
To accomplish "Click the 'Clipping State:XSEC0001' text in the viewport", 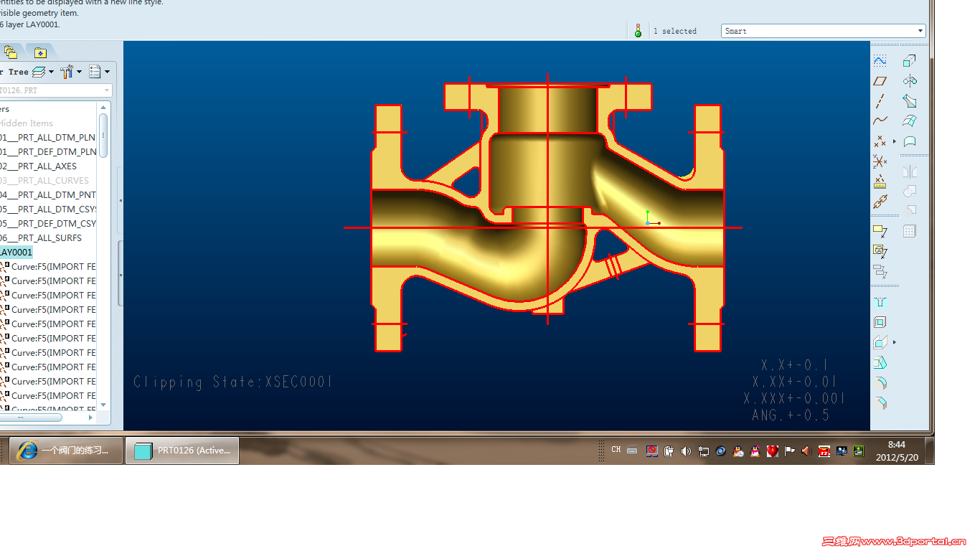I will [233, 382].
